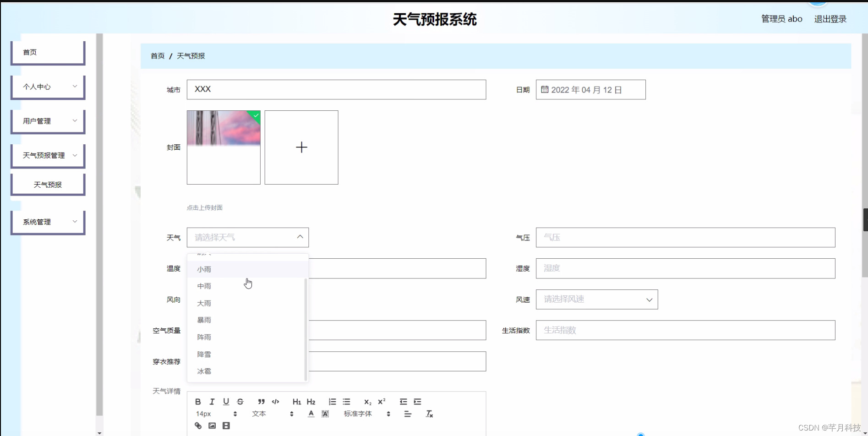Open the calendar picker for the date field
Viewport: 868px width, 436px height.
[545, 89]
